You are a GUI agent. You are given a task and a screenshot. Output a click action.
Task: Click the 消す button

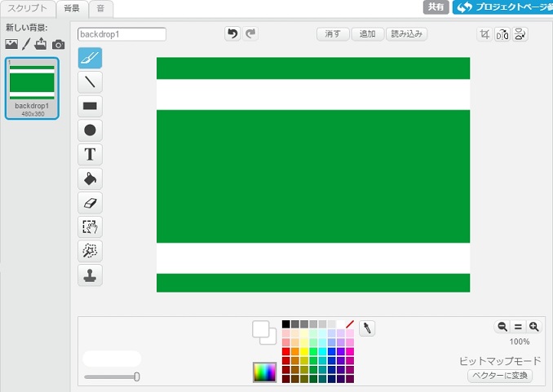coord(333,34)
